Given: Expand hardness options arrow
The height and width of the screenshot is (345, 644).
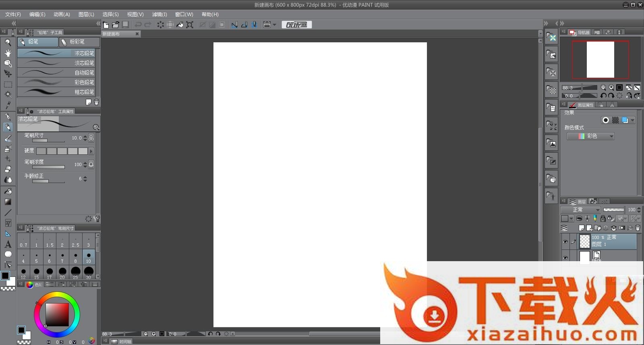Looking at the screenshot, I should [91, 151].
